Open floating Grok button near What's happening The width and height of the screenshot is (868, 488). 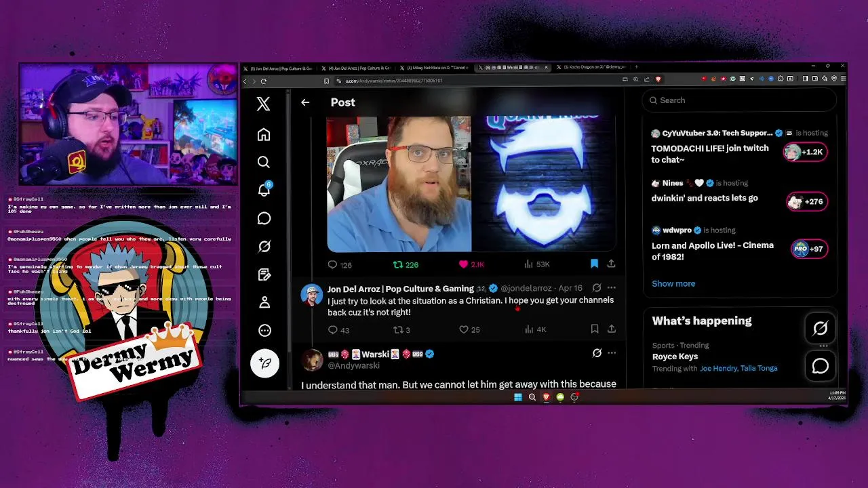click(820, 329)
